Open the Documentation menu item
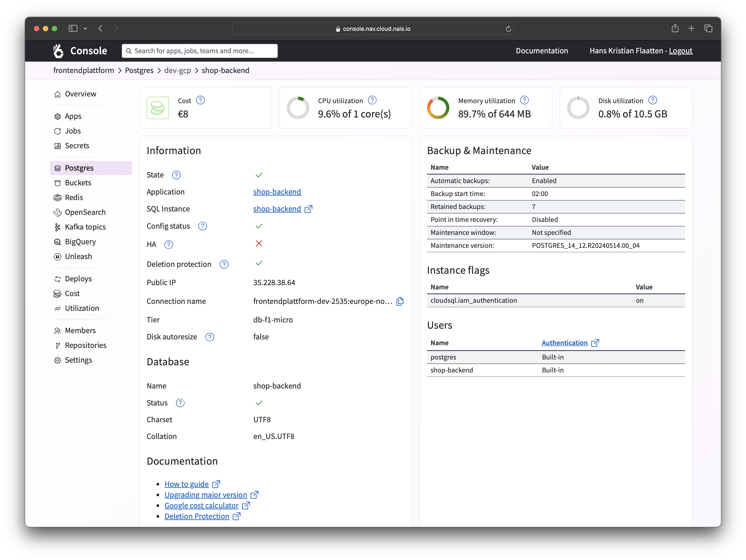The image size is (746, 560). 542,51
